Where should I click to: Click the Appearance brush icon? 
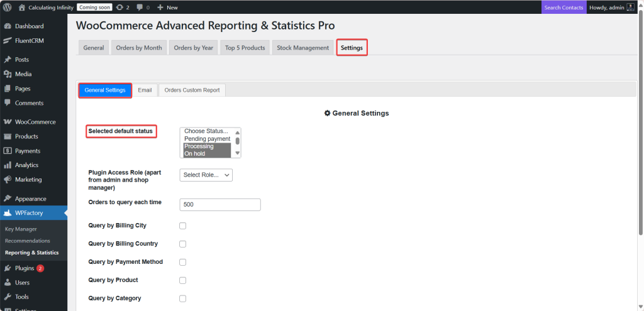tap(8, 199)
